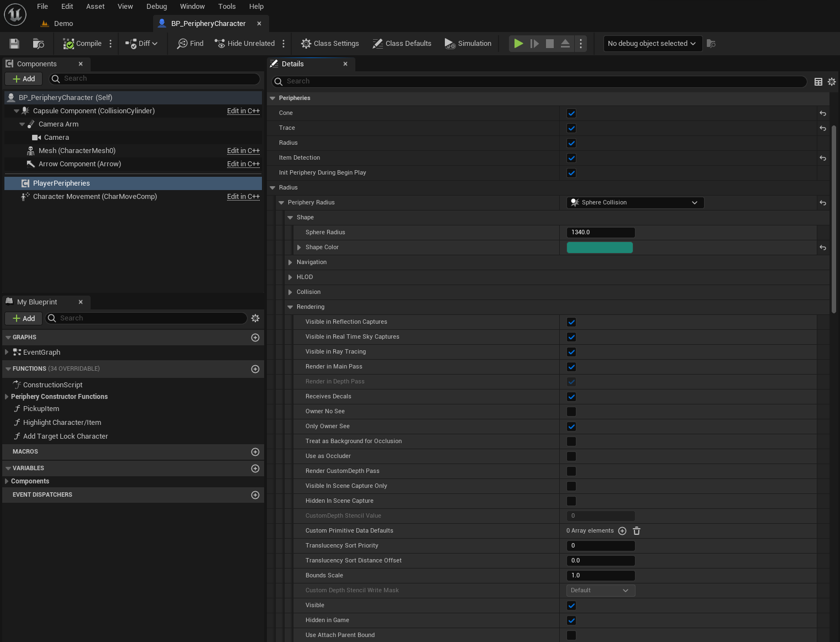Expand the EventGraph node
Viewport: 840px width, 642px height.
7,352
